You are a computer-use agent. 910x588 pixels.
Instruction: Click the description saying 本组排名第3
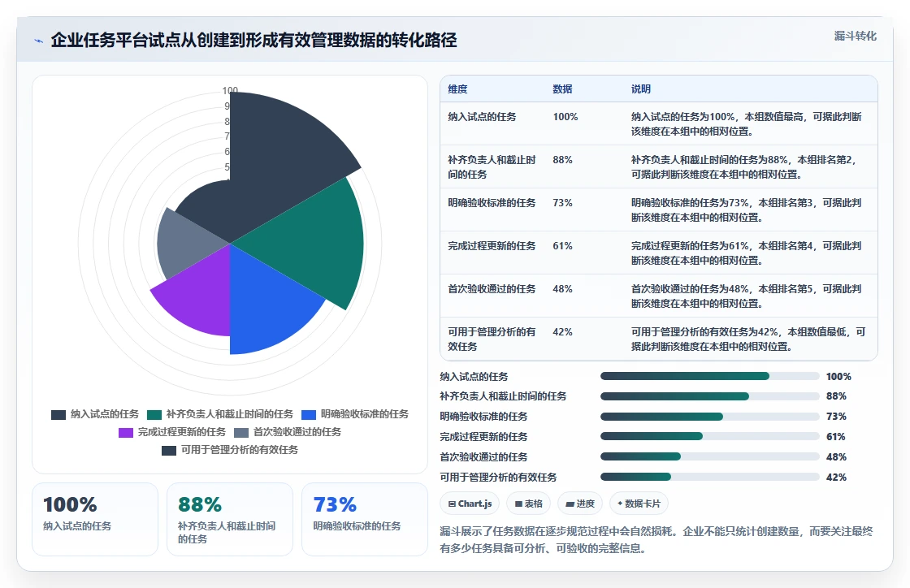(x=747, y=210)
